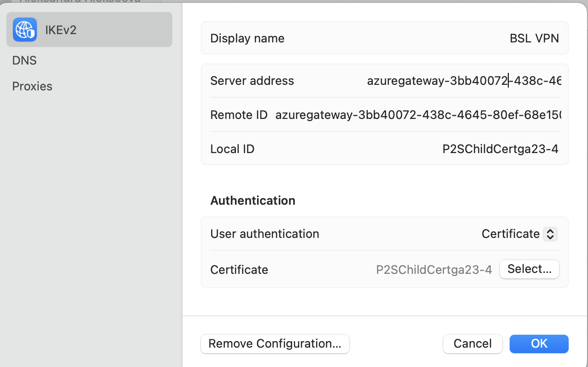Click the Remote ID label
The height and width of the screenshot is (367, 588).
tap(239, 115)
